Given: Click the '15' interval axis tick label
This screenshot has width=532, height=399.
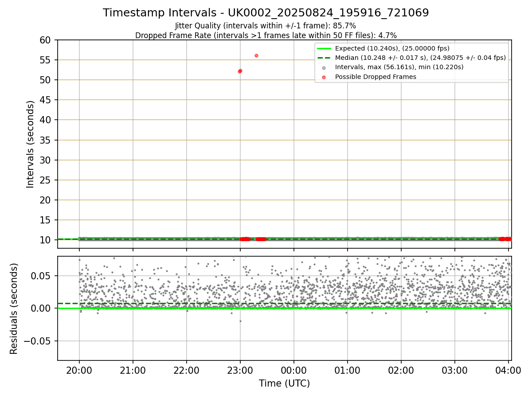Looking at the screenshot, I should click(x=46, y=220).
